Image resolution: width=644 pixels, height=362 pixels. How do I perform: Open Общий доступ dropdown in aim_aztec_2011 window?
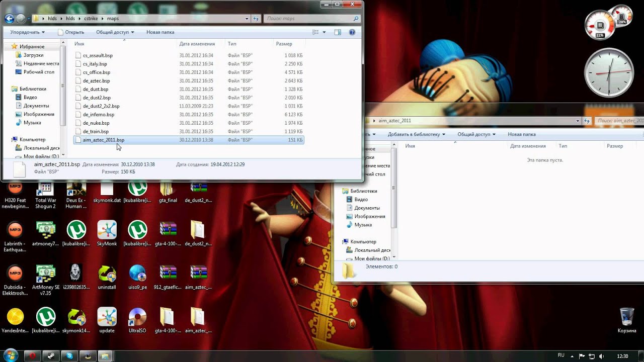point(476,135)
